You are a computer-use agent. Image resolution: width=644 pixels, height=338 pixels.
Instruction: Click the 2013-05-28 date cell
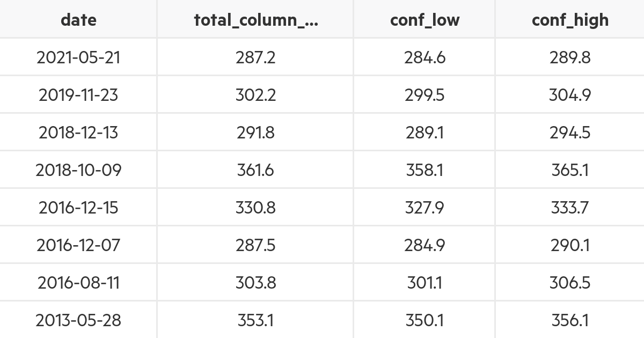[x=78, y=320]
